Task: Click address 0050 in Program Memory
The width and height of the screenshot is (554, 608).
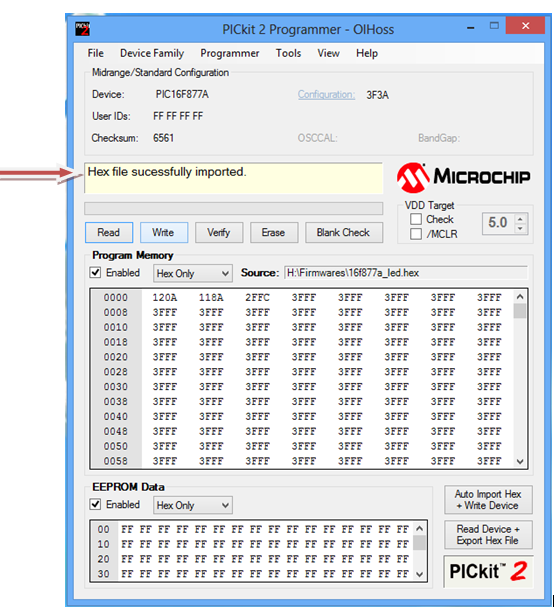Action: tap(116, 446)
